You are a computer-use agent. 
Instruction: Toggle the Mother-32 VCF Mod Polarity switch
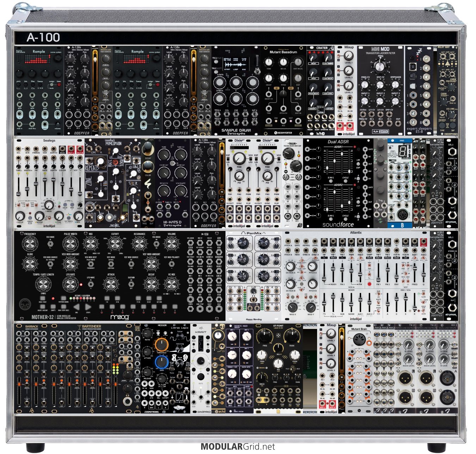[x=172, y=263]
